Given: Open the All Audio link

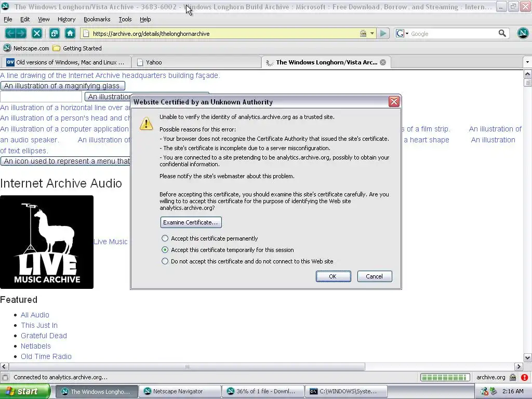Looking at the screenshot, I should 35,315.
